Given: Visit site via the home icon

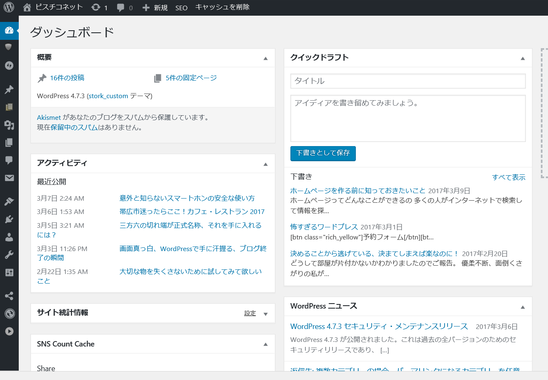Looking at the screenshot, I should (x=27, y=7).
